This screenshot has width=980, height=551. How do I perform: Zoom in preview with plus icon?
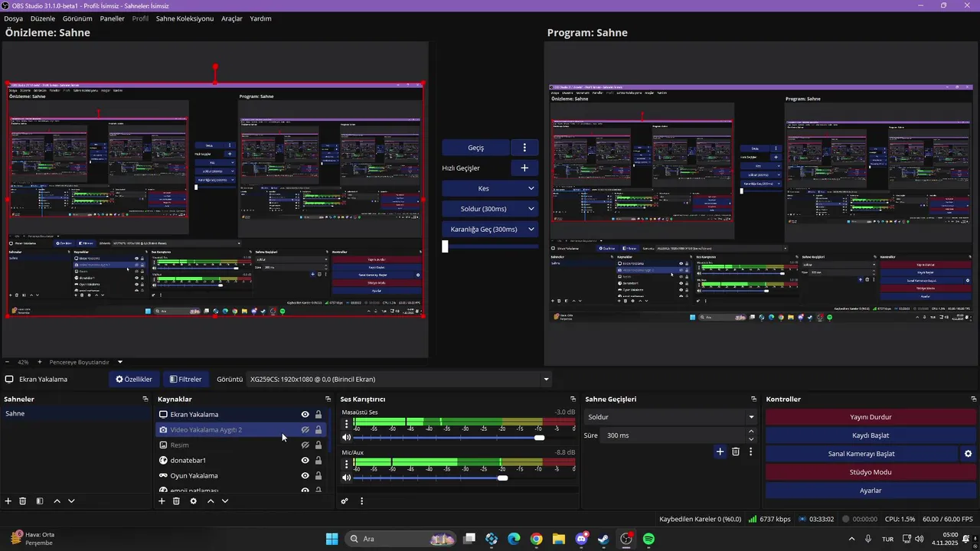pos(40,362)
